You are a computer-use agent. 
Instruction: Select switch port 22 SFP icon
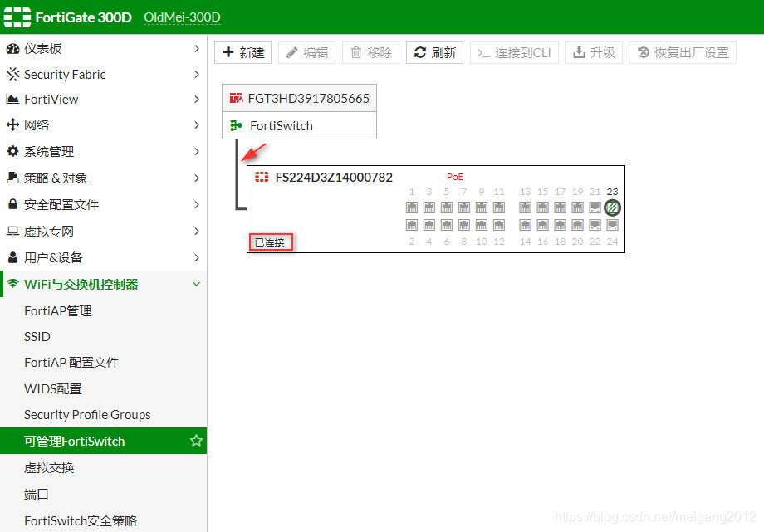[595, 225]
